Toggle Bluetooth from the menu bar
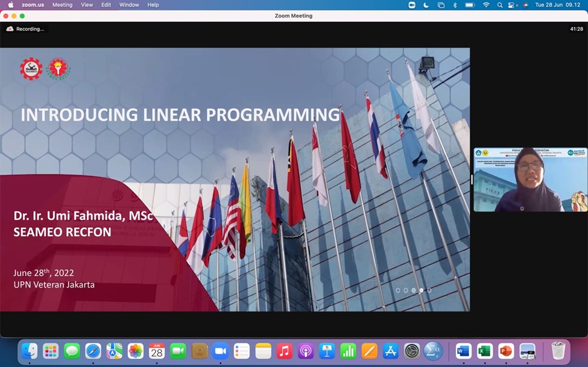Screen dimensions: 588x367 click(x=455, y=5)
